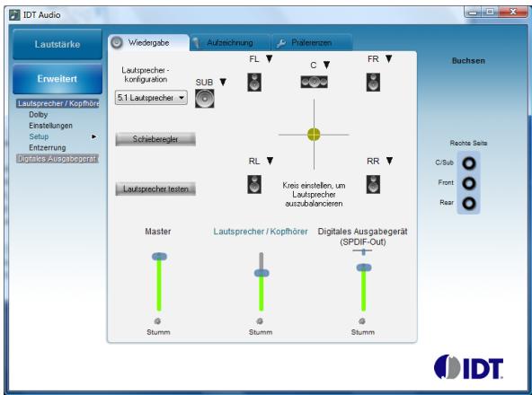Open the RR dropdown arrow

point(389,161)
